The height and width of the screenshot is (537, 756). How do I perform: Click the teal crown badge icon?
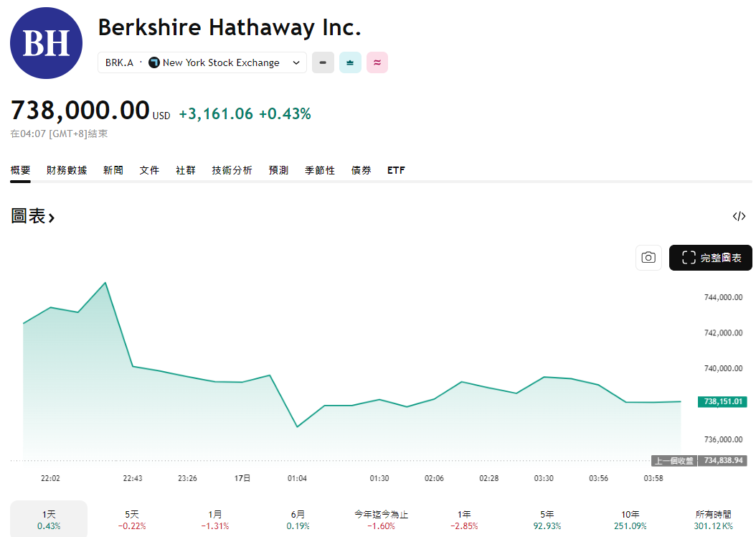350,62
